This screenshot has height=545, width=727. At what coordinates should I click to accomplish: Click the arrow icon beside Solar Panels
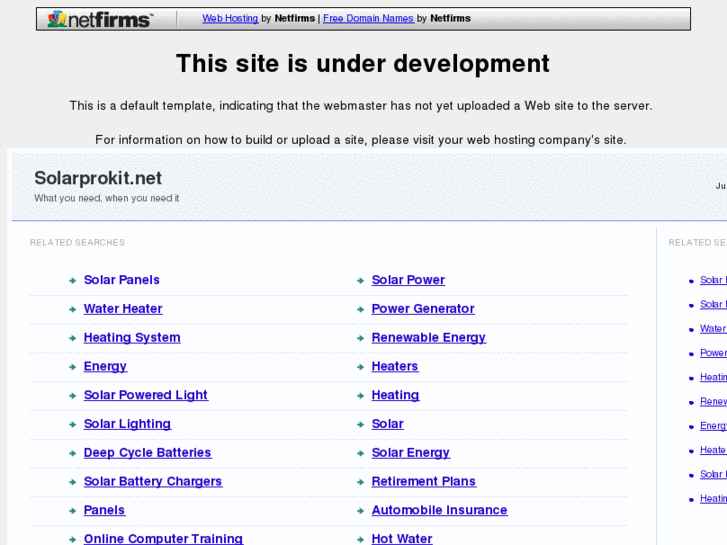point(72,281)
